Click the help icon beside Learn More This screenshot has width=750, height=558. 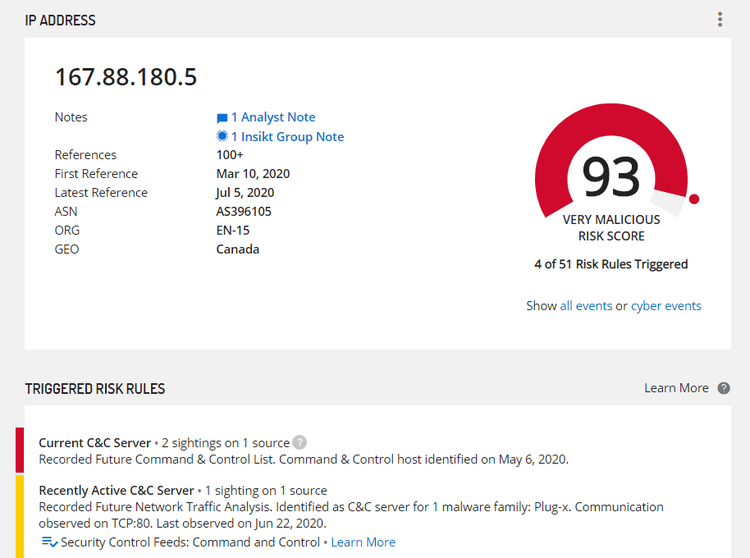pyautogui.click(x=724, y=388)
